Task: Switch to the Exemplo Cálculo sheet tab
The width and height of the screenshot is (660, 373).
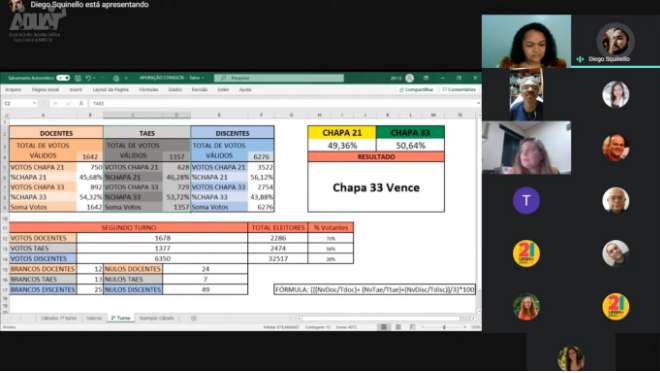Action: [157, 318]
